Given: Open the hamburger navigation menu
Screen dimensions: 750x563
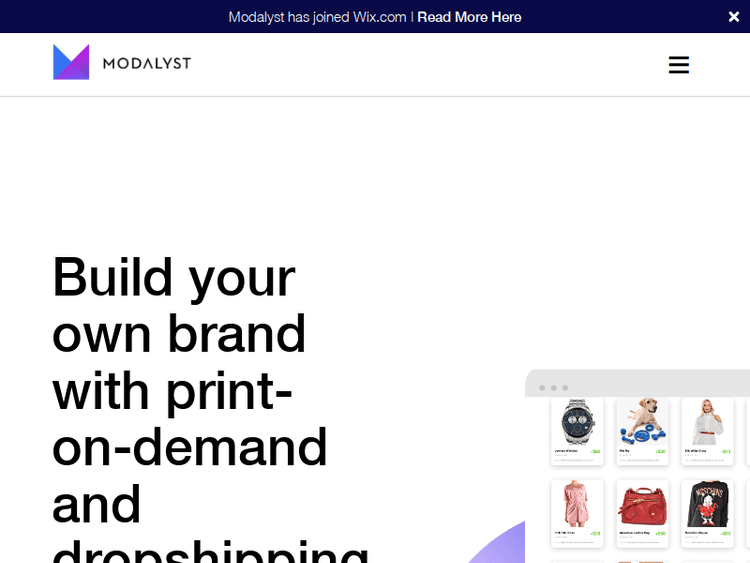Looking at the screenshot, I should (679, 65).
